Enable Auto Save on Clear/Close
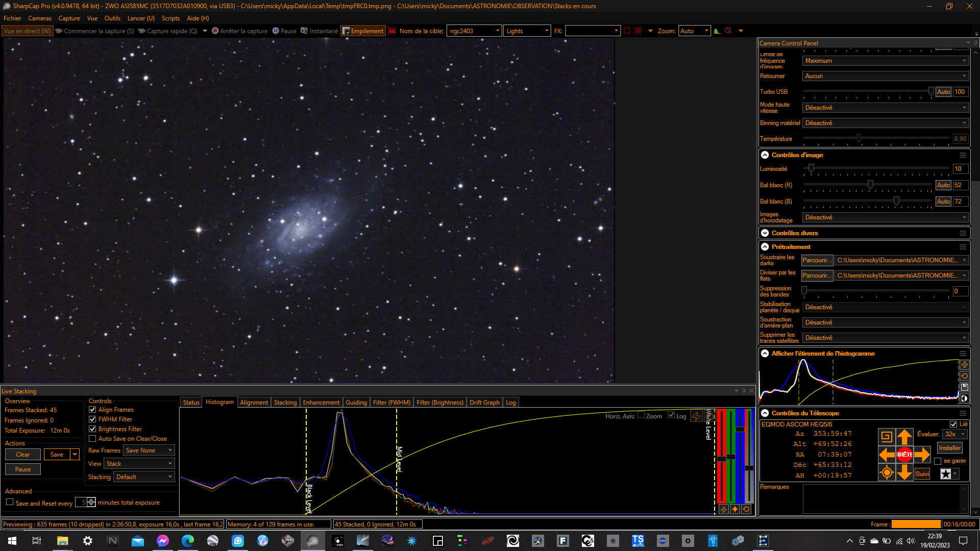 click(x=92, y=439)
